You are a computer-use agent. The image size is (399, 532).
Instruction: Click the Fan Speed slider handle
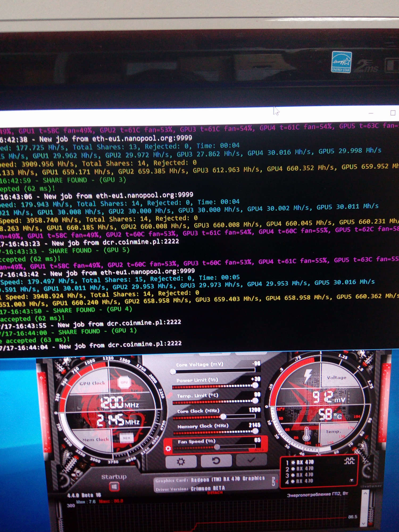[217, 447]
